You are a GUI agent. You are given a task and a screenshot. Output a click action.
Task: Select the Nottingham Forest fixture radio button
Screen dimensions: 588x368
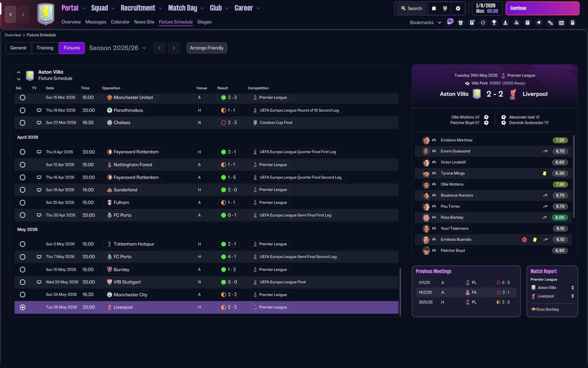[23, 165]
